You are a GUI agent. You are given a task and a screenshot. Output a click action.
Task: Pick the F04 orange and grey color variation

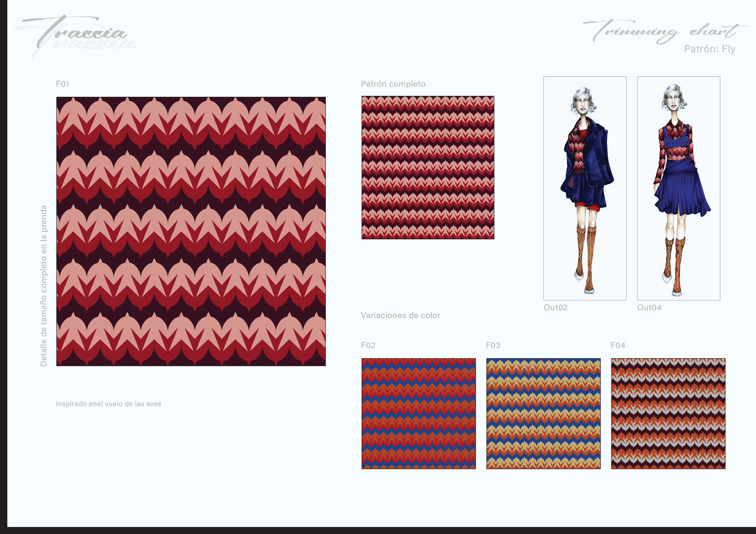(668, 414)
